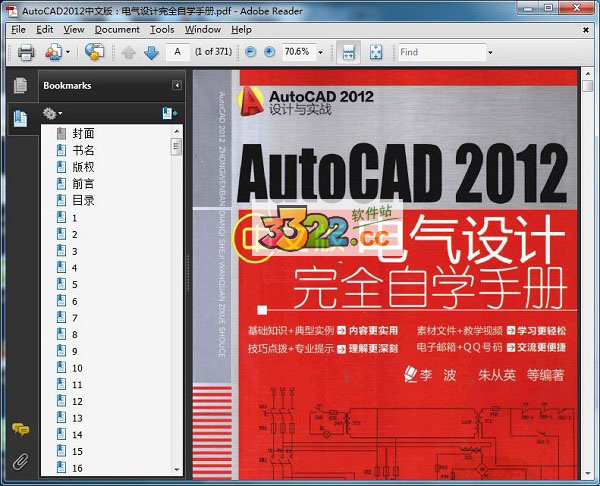This screenshot has height=486, width=600.
Task: Minimize the Adobe Reader window
Action: tap(529, 8)
